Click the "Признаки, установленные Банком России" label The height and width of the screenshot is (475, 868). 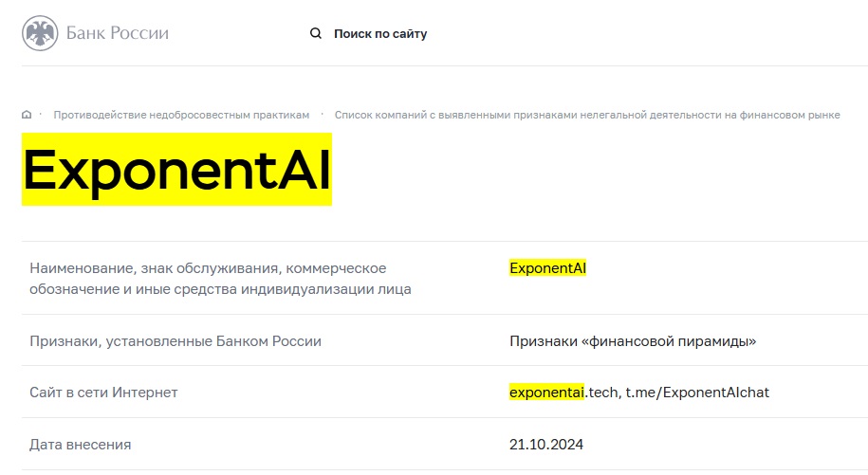[x=175, y=341]
